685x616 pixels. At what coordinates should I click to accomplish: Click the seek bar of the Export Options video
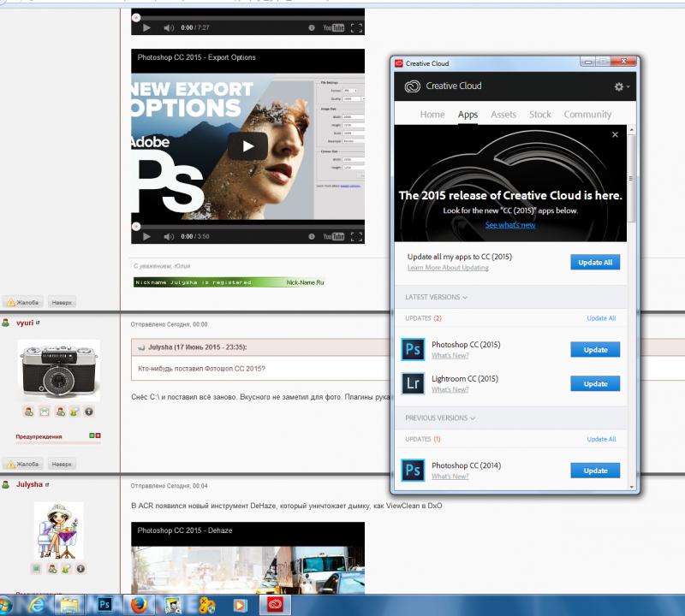point(247,227)
